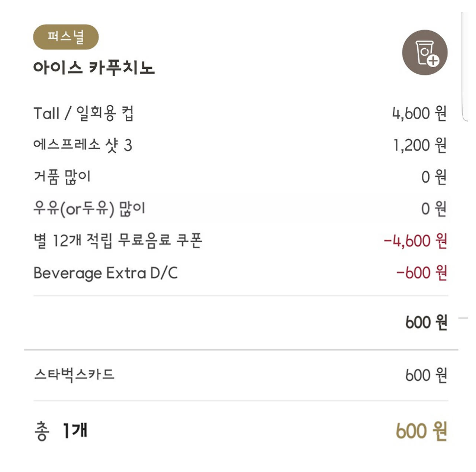Tap the 거품 많이 option line

[x=240, y=177]
